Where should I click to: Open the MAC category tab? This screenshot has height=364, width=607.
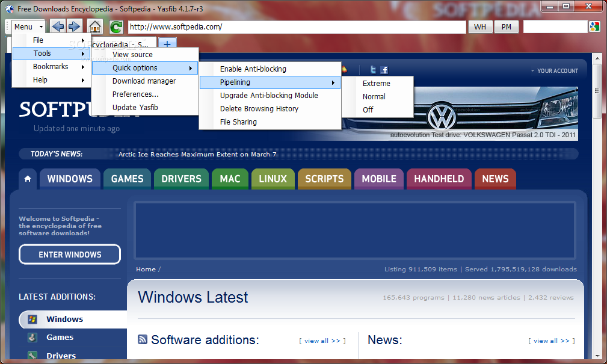(230, 179)
